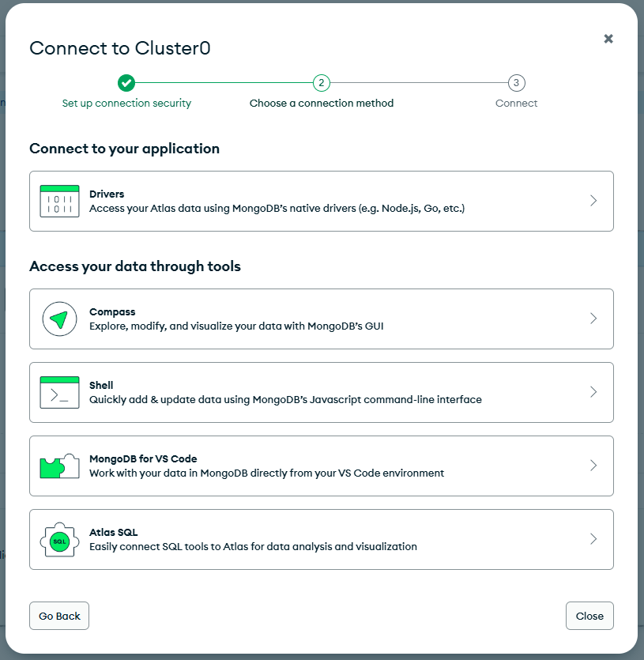Open the Atlas SQL chevron arrow
The width and height of the screenshot is (644, 660).
coord(593,539)
